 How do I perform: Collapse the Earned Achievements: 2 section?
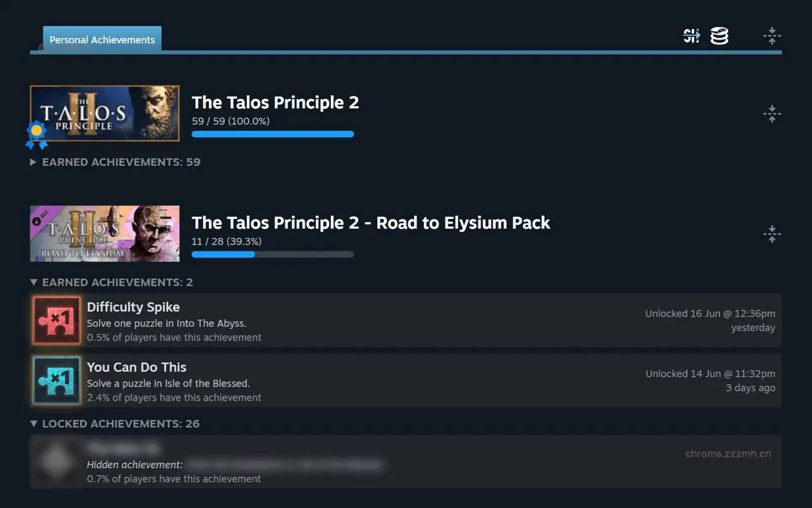point(112,282)
